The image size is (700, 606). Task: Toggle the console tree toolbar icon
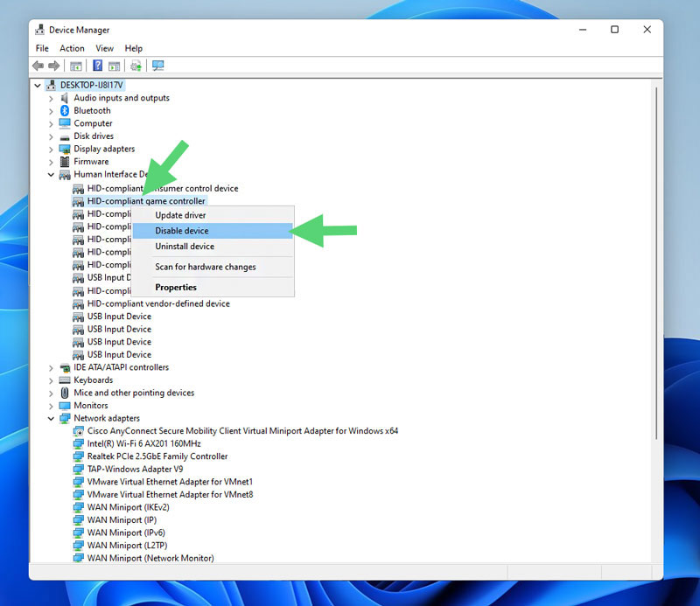[76, 66]
